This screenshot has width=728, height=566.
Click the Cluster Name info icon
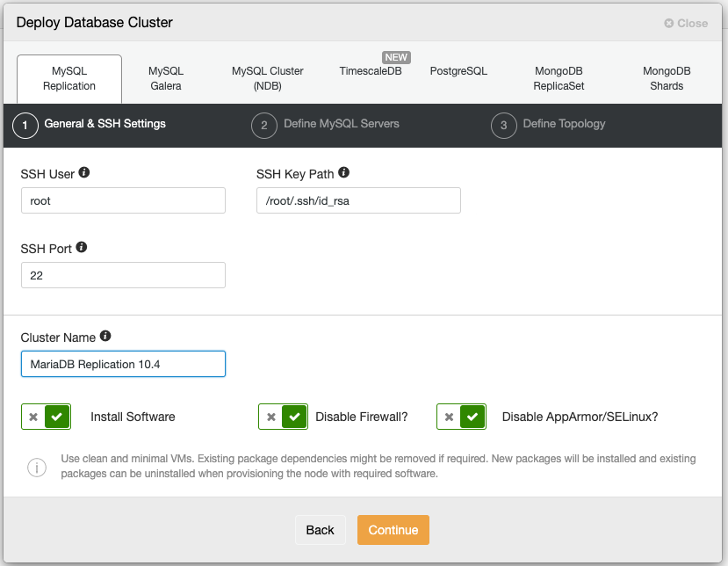pyautogui.click(x=105, y=336)
